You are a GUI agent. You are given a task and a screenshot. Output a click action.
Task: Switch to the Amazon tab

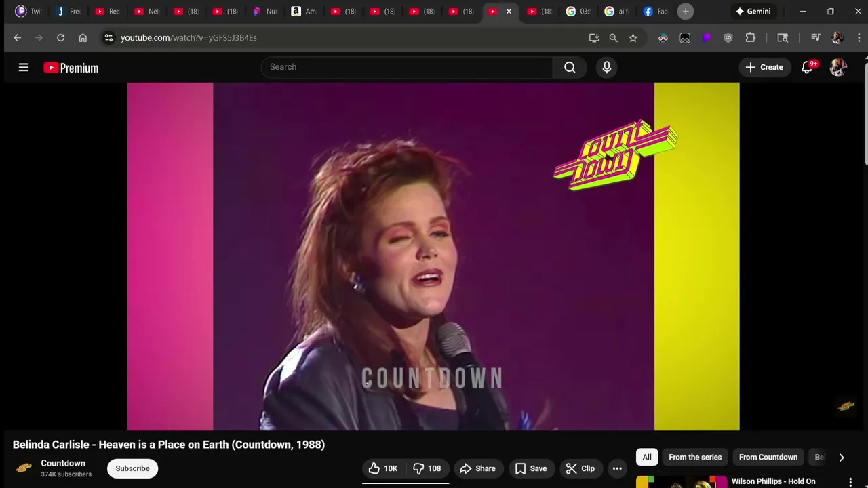304,12
